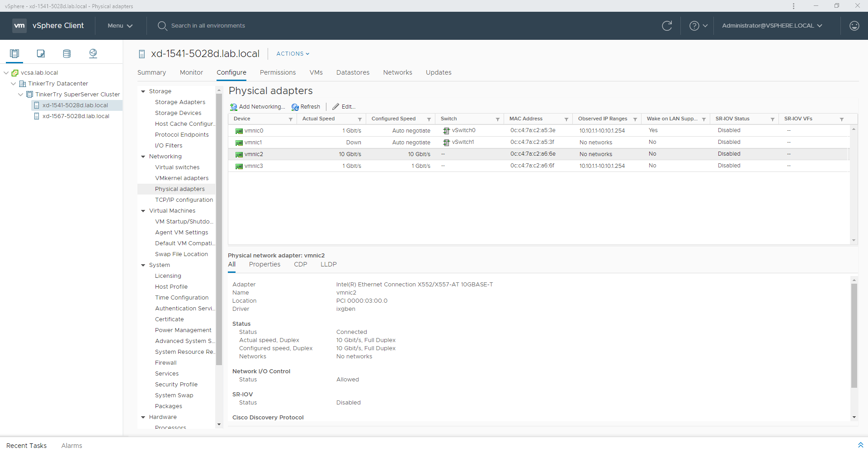
Task: Click host icon beside page title
Action: (142, 54)
